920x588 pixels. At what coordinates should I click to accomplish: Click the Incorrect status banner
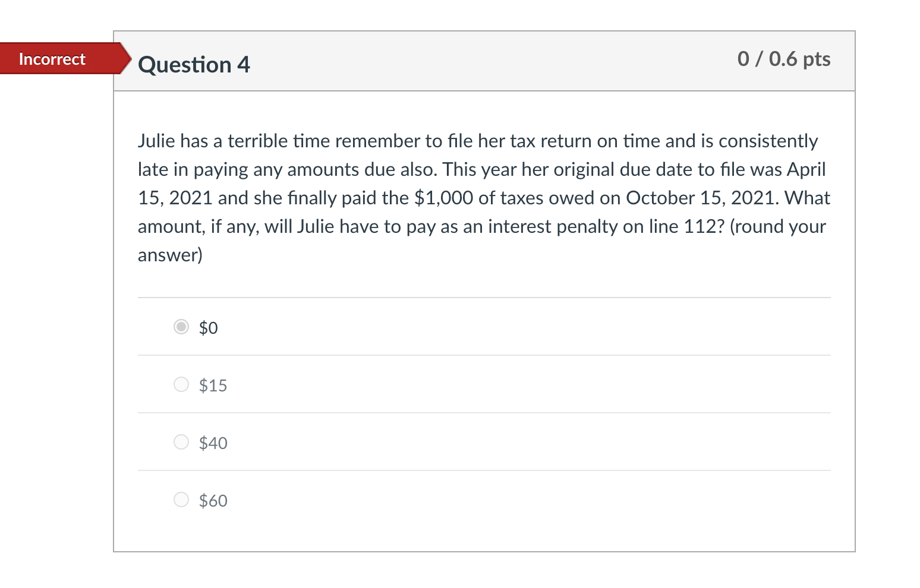[x=51, y=59]
